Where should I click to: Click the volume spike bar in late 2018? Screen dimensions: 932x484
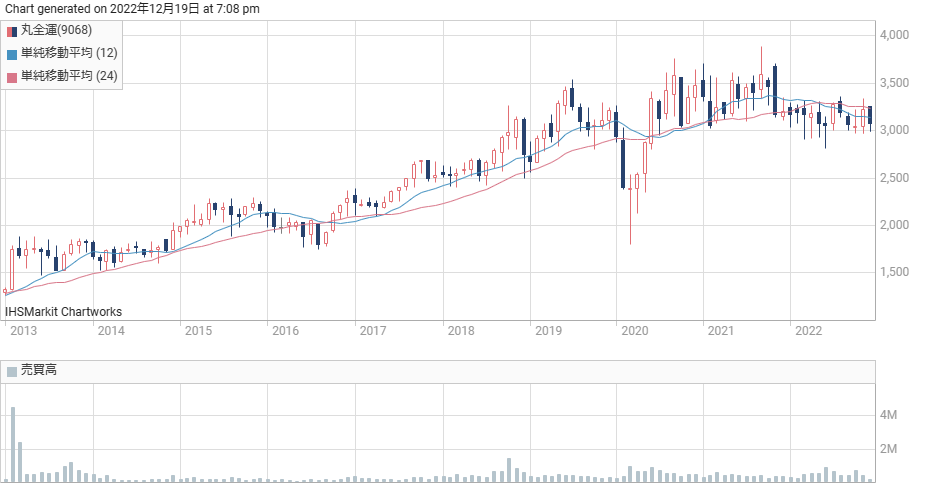click(x=509, y=470)
